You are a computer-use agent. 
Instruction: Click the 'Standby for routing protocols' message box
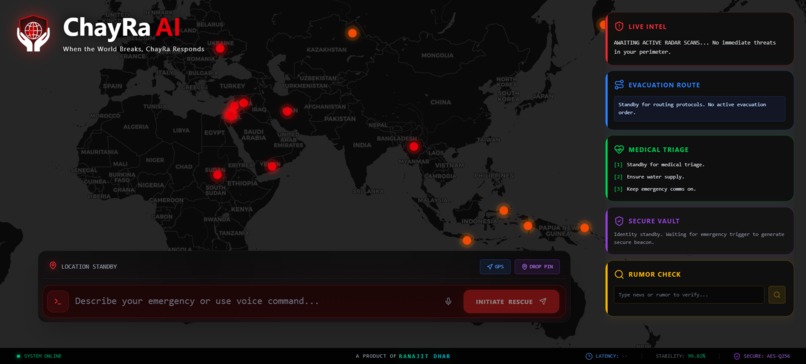[x=700, y=108]
